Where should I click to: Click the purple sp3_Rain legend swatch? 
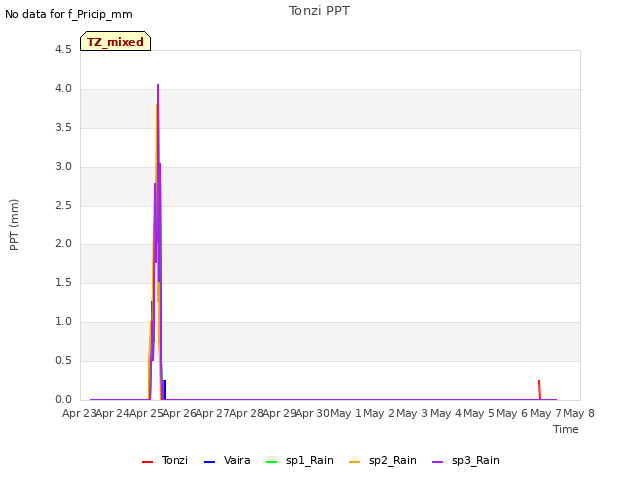point(437,462)
